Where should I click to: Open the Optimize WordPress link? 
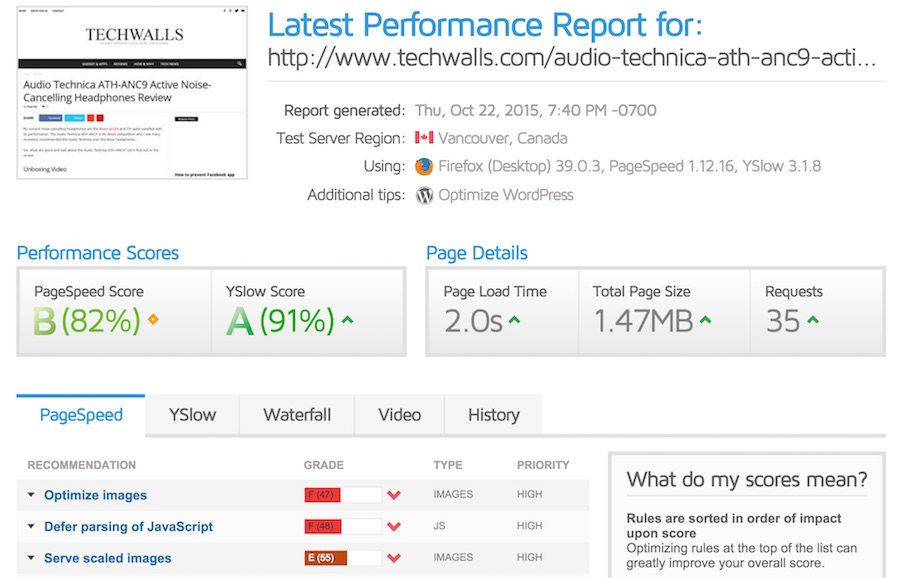click(506, 195)
